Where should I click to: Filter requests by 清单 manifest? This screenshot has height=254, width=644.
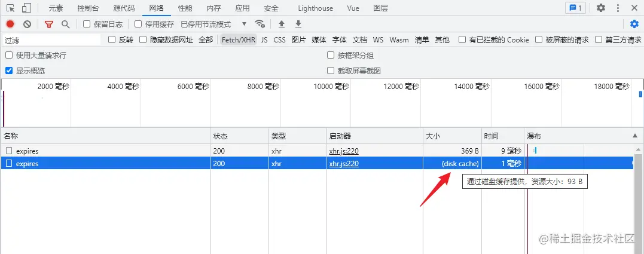click(x=422, y=40)
